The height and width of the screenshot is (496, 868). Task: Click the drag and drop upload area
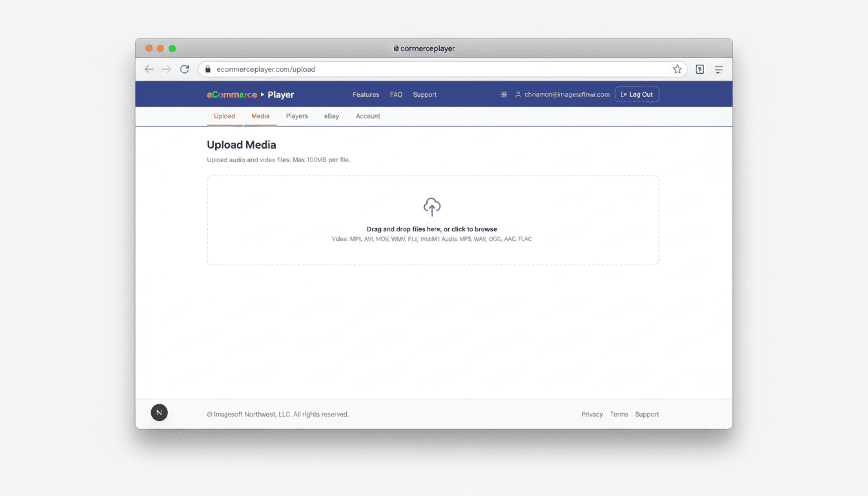431,220
